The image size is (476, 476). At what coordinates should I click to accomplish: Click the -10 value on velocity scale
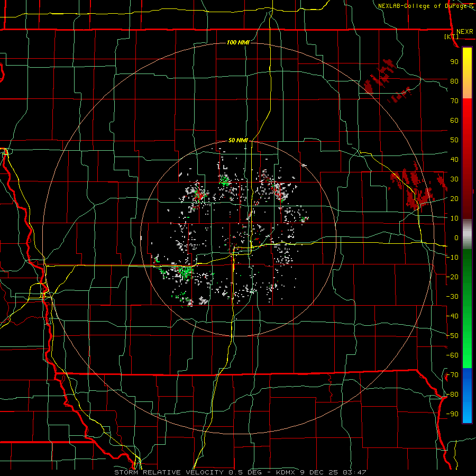tap(452, 258)
